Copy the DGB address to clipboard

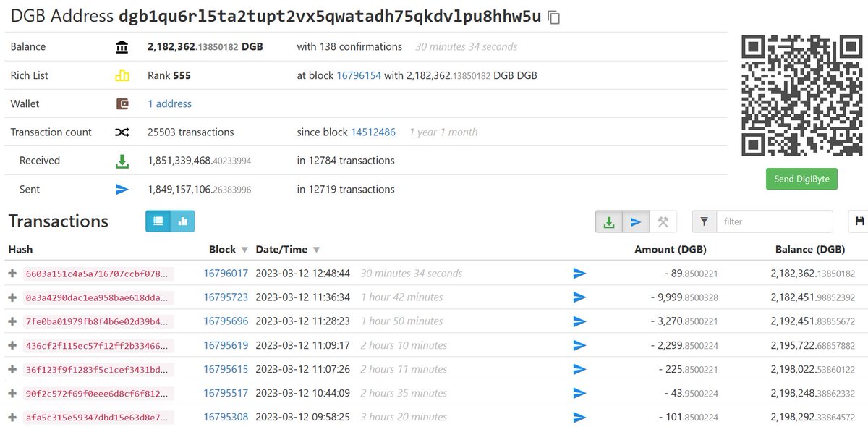pyautogui.click(x=554, y=17)
